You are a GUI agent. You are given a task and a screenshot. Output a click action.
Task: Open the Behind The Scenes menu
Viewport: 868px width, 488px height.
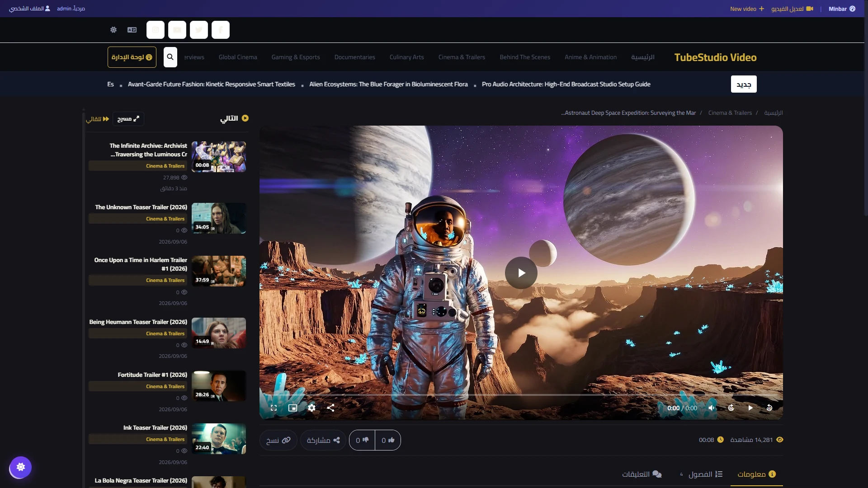point(525,57)
